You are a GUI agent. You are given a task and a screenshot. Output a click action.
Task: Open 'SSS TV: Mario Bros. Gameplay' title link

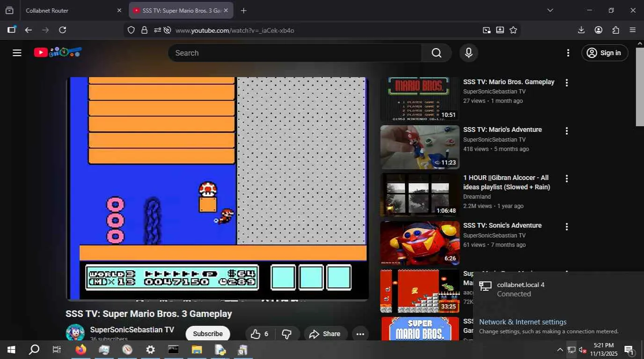pos(509,82)
